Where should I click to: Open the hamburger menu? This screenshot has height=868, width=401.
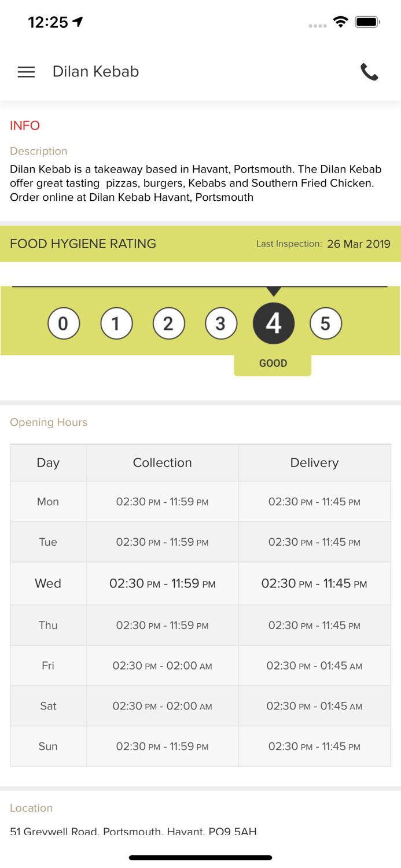[x=26, y=72]
